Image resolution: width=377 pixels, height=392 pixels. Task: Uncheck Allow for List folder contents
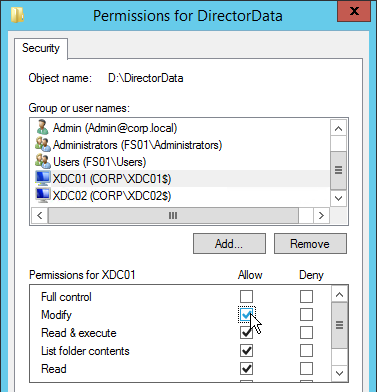[246, 350]
